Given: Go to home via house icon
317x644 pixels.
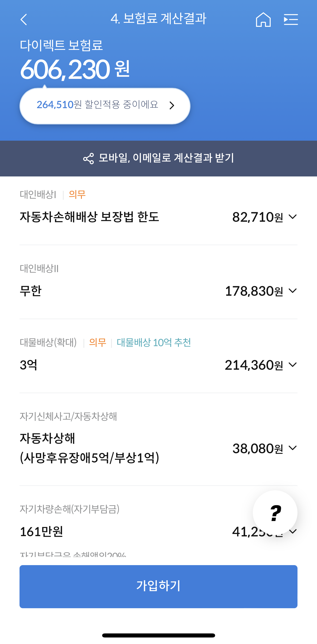Looking at the screenshot, I should (x=263, y=20).
